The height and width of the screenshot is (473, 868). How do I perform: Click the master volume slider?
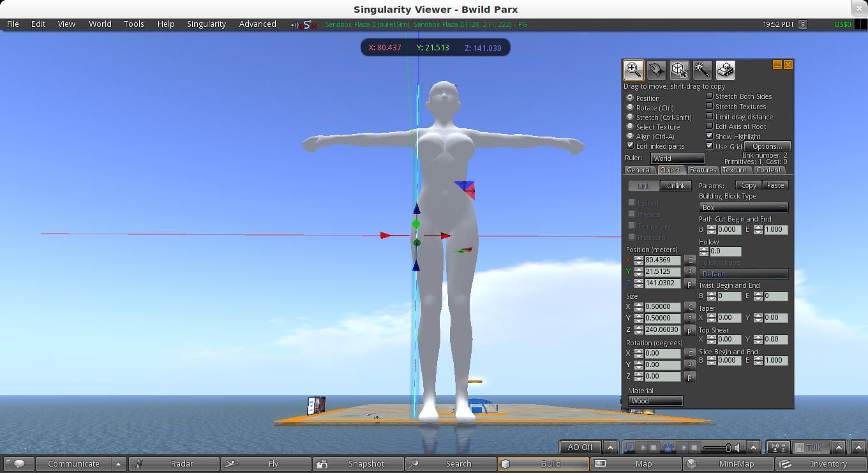point(716,447)
